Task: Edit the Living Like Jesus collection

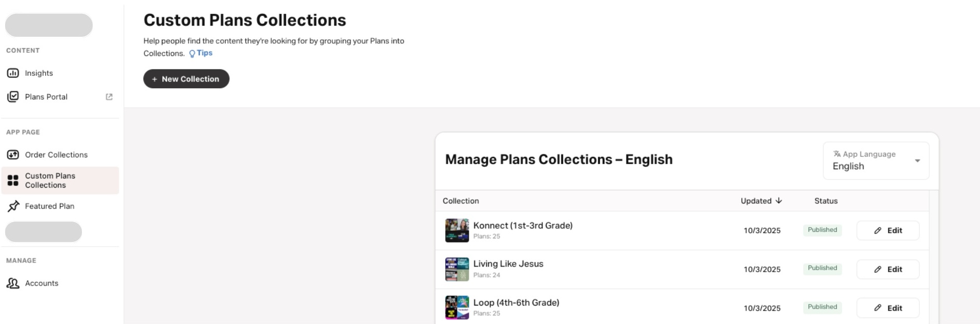Action: click(887, 269)
